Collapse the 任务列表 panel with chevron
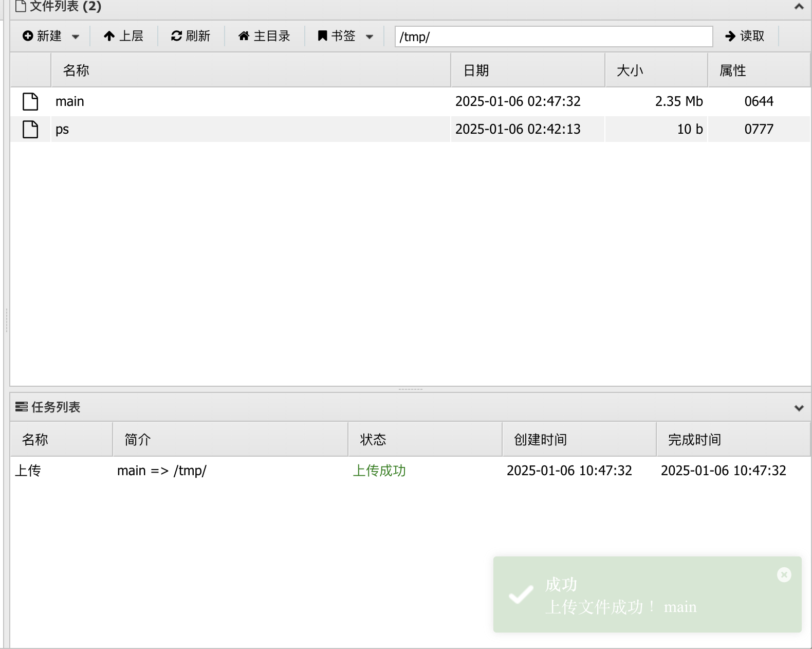Screen dimensions: 812x649 799,408
